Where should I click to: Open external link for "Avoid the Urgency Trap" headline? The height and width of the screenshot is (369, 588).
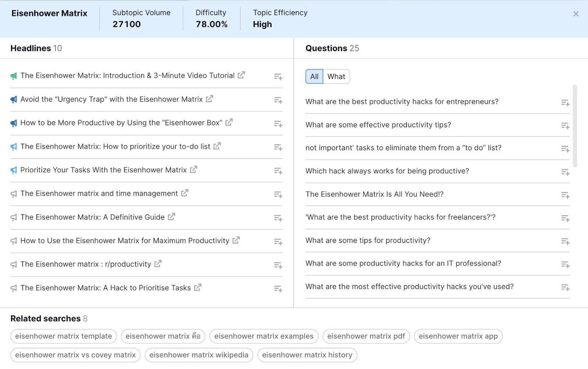(209, 99)
